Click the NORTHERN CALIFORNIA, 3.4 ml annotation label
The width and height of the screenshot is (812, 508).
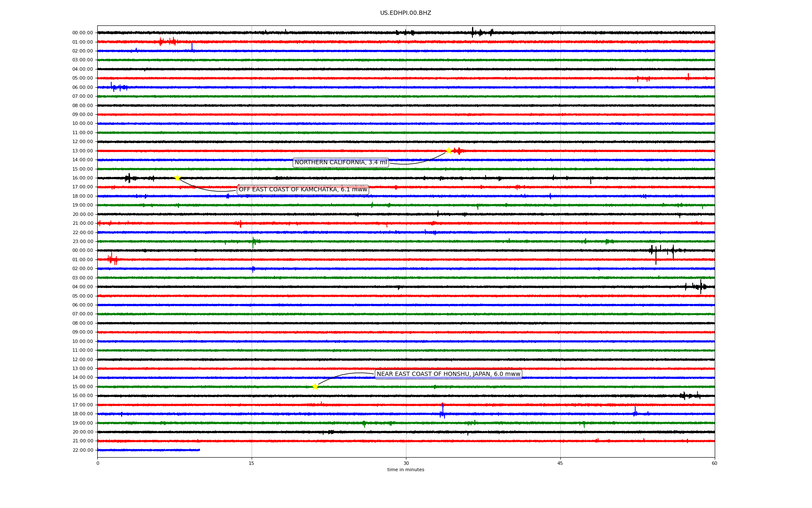[340, 163]
